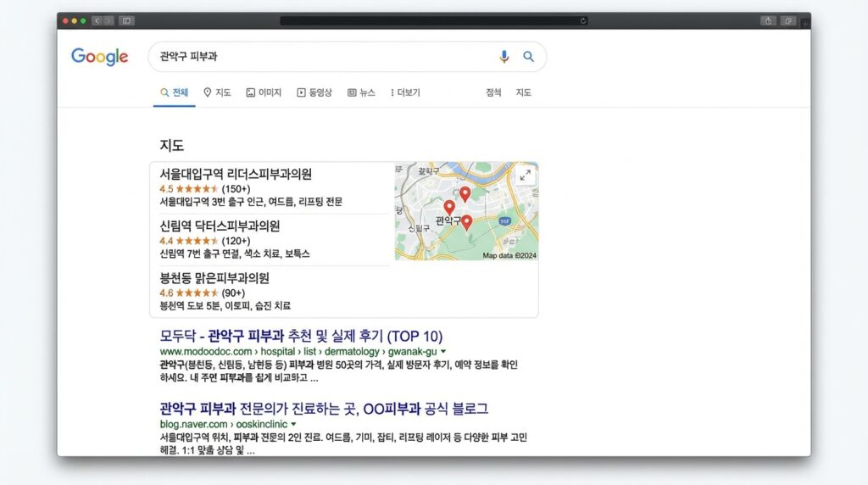
Task: Reload the page with the refresh icon
Action: click(583, 21)
